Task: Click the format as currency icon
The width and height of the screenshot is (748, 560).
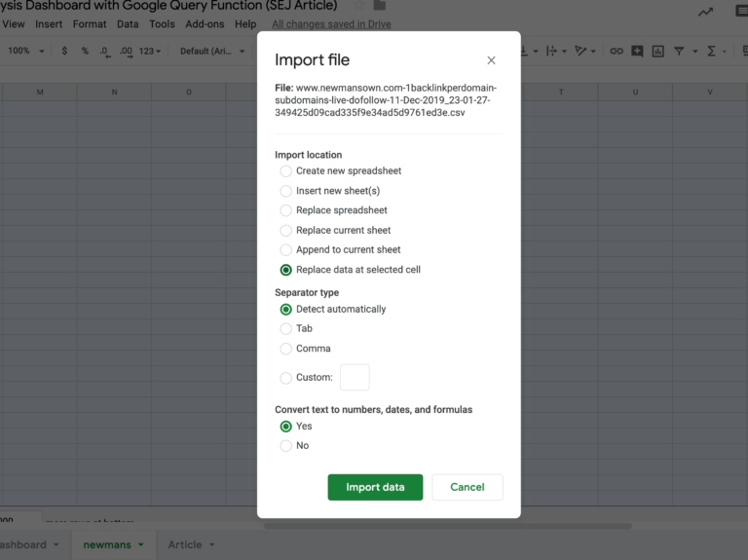Action: [64, 51]
